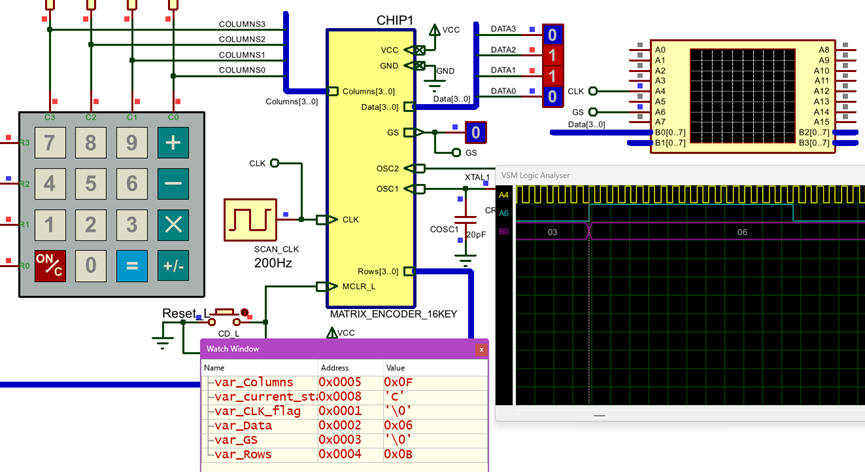
Task: Click the Value column header
Action: coord(436,368)
